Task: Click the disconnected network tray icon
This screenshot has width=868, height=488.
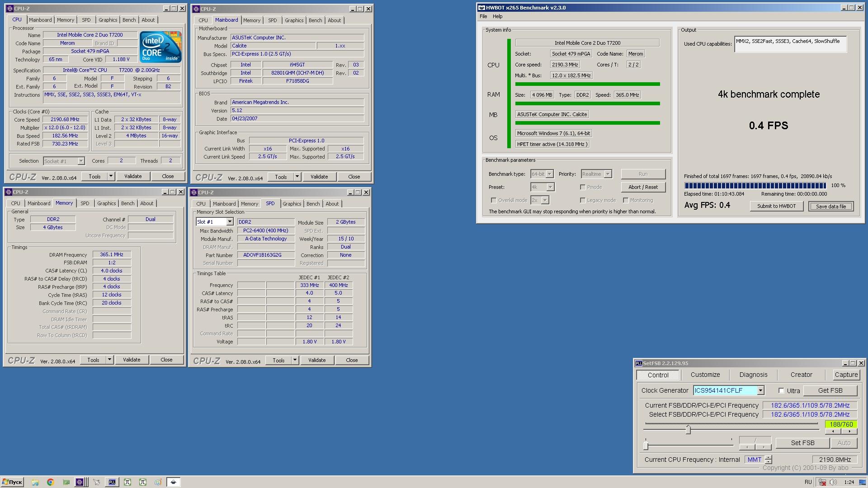Action: pyautogui.click(x=823, y=482)
